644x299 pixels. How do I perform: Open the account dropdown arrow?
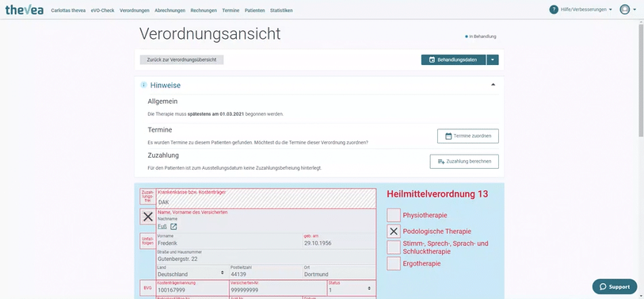635,10
